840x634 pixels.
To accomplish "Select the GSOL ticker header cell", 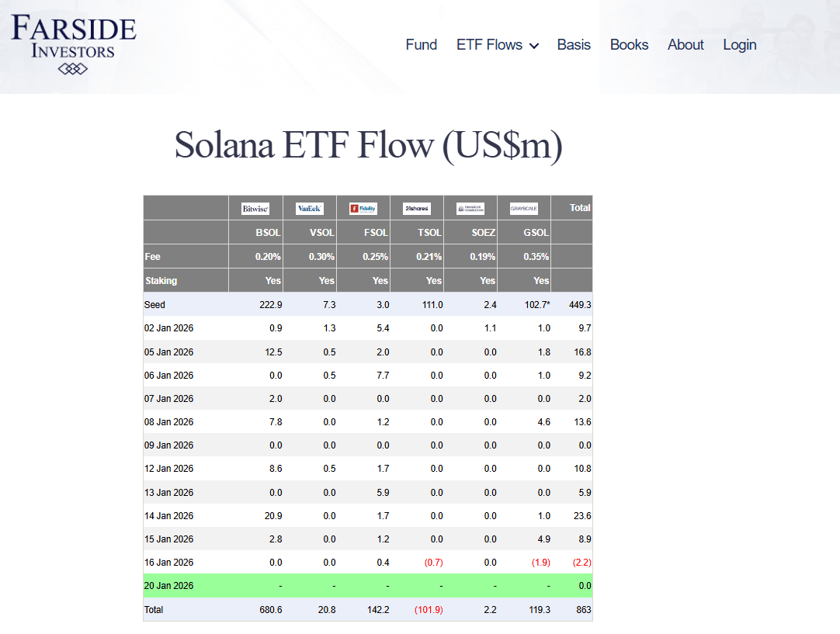I will [x=536, y=233].
